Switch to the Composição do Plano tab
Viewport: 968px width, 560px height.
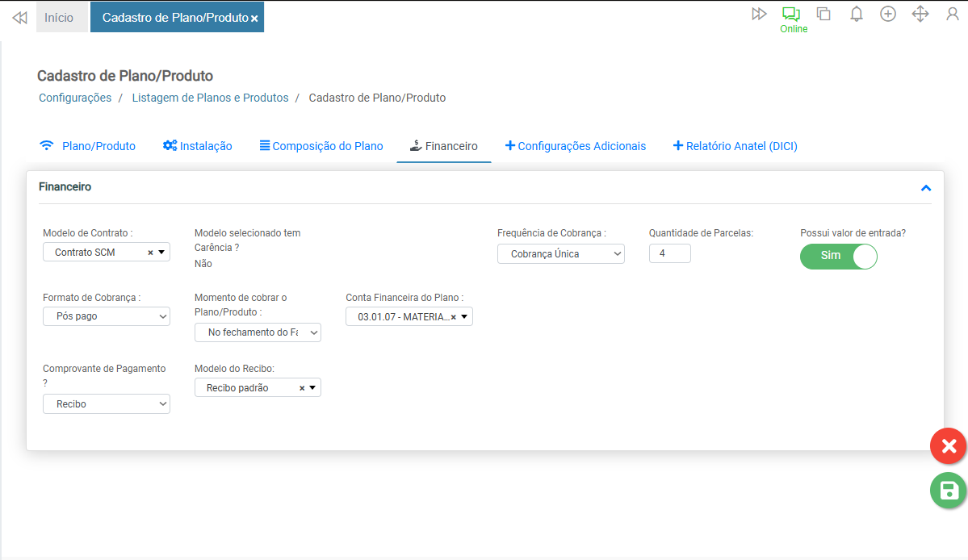pos(321,146)
